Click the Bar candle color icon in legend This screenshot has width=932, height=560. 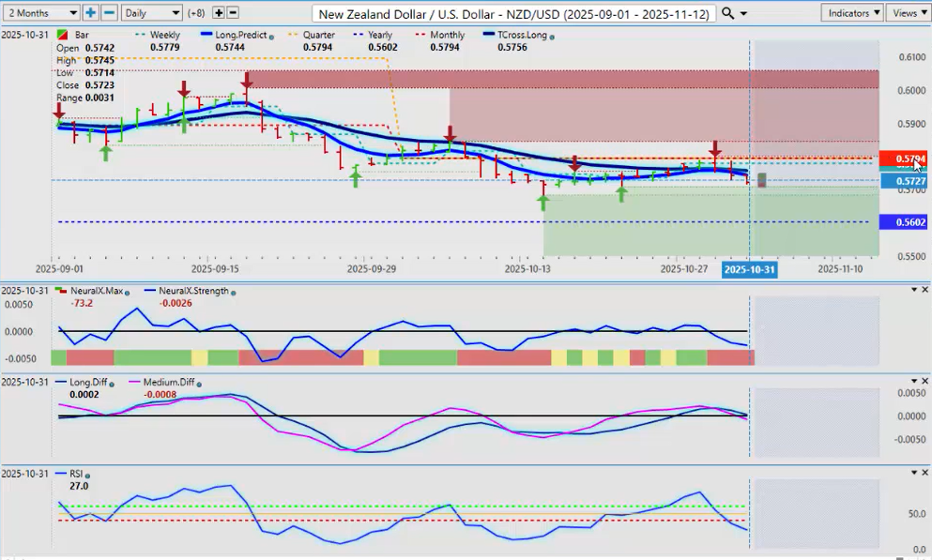coord(63,36)
